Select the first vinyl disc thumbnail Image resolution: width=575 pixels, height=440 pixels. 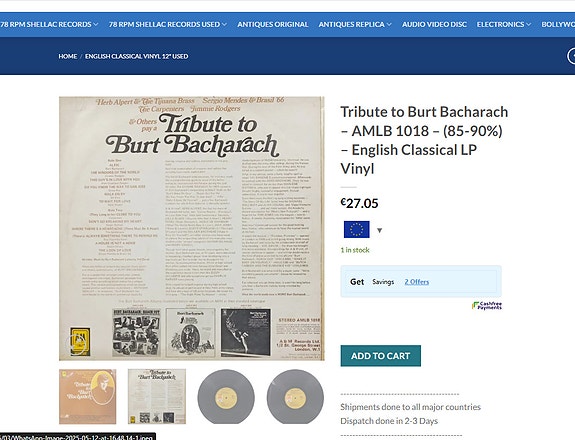226,397
